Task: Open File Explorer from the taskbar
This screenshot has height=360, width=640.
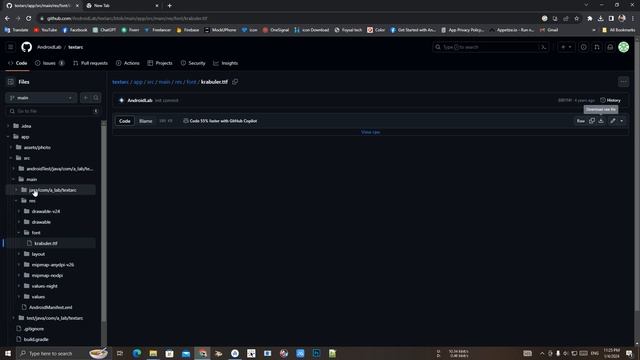Action: pyautogui.click(x=153, y=353)
